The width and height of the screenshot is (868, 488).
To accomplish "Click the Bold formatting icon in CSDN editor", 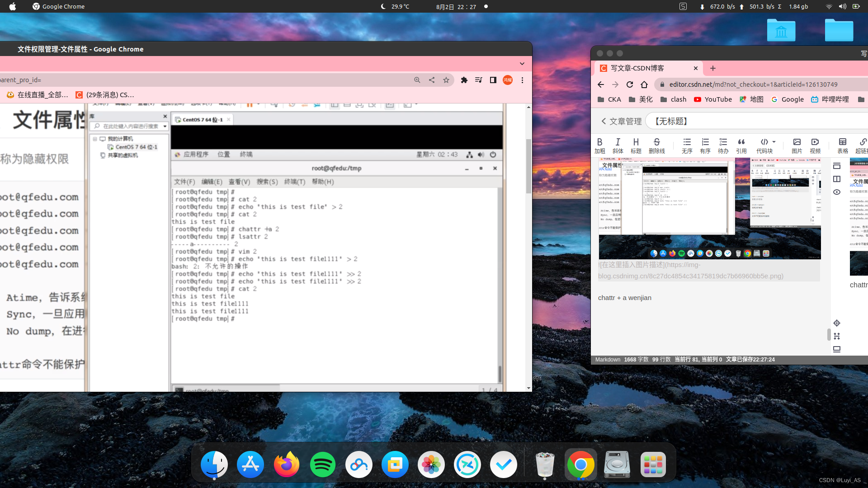I will pyautogui.click(x=600, y=142).
